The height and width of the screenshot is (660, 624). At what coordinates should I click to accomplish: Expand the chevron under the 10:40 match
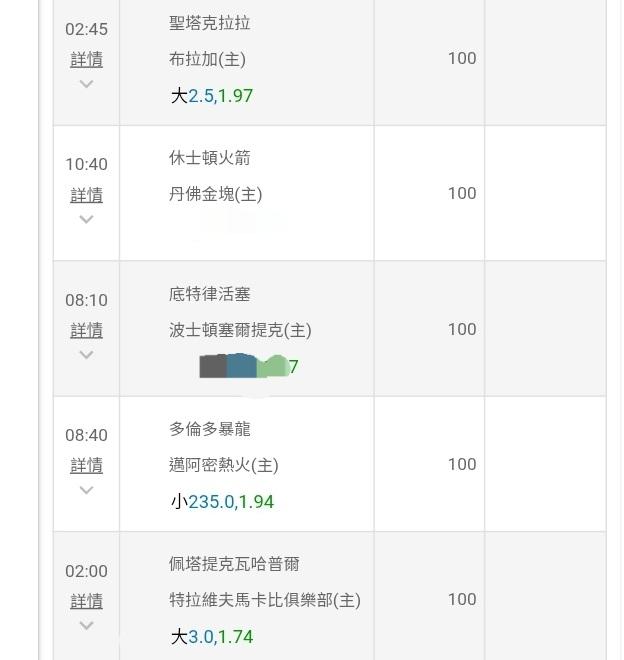tap(86, 219)
